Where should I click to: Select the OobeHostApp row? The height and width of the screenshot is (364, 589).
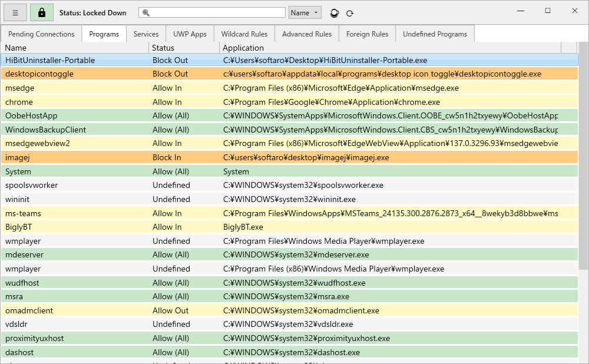pos(289,115)
